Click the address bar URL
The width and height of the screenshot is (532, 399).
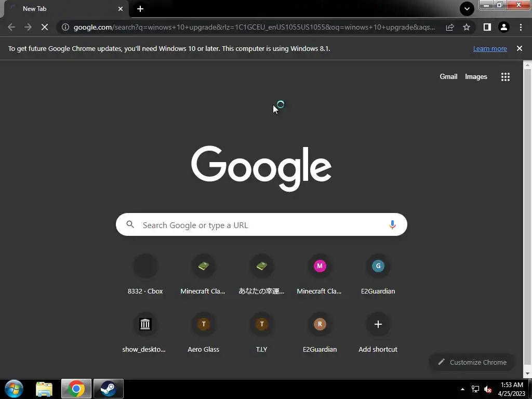point(254,27)
